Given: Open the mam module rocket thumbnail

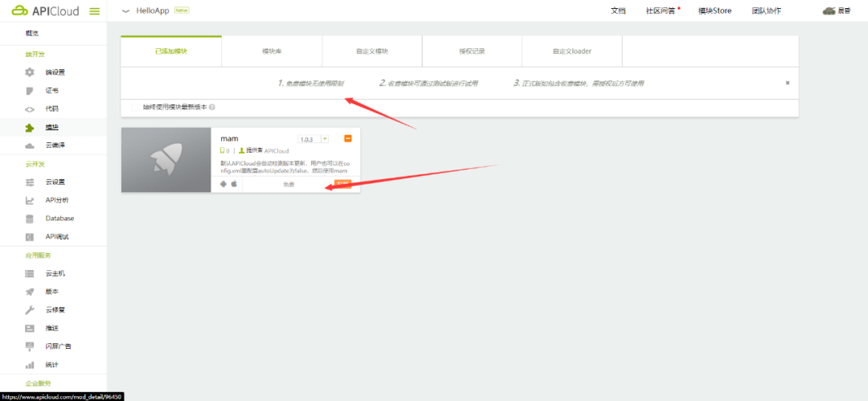Looking at the screenshot, I should (166, 160).
